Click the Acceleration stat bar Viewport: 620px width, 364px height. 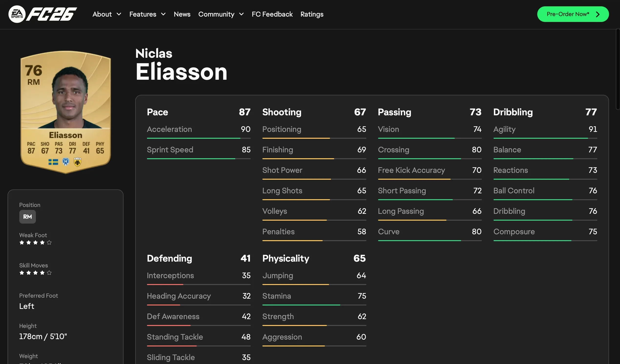coord(198,138)
